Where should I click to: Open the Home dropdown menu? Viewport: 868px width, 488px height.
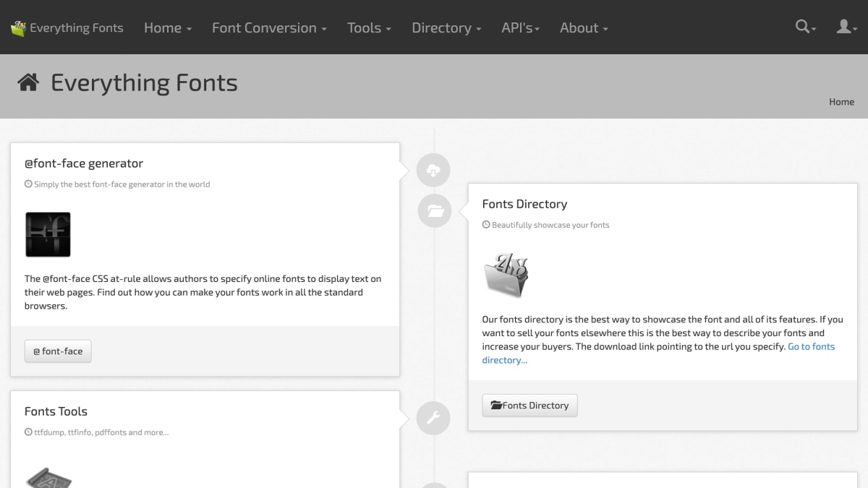[x=168, y=27]
